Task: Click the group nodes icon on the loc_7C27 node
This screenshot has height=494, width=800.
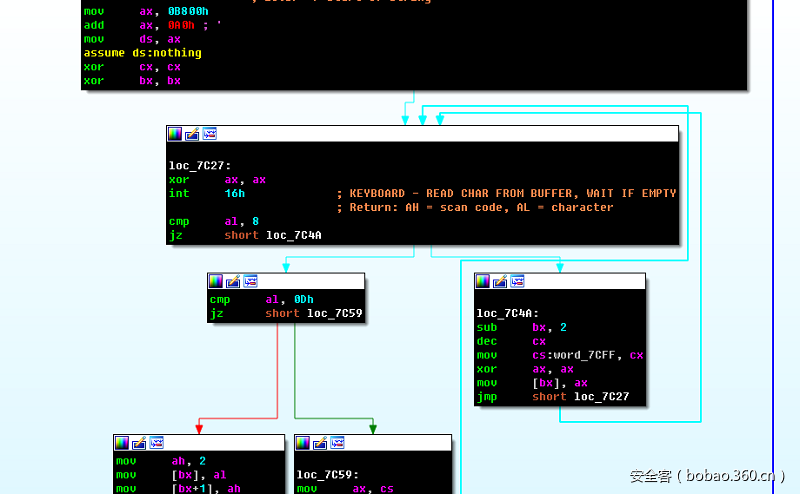Action: (x=210, y=134)
